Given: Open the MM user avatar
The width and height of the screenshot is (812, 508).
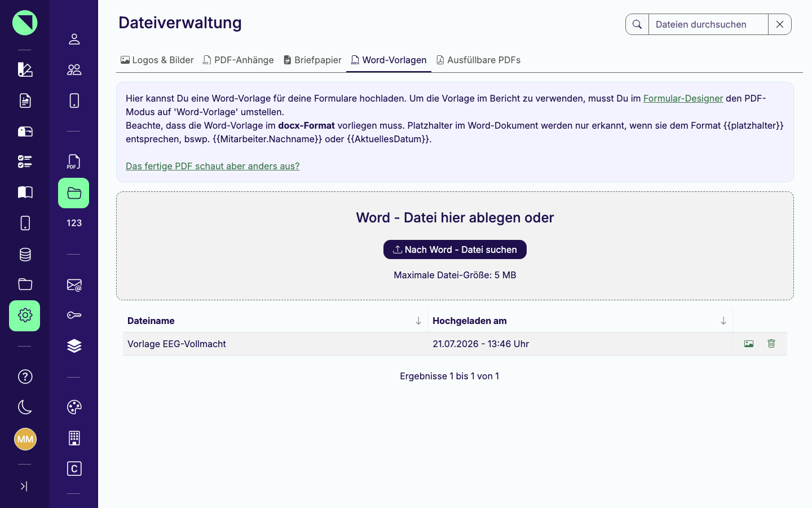Looking at the screenshot, I should [25, 439].
